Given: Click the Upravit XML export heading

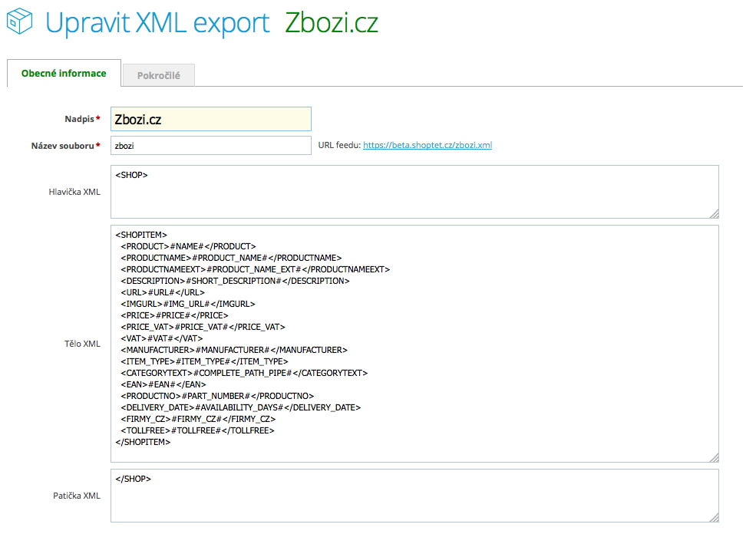Looking at the screenshot, I should point(157,23).
